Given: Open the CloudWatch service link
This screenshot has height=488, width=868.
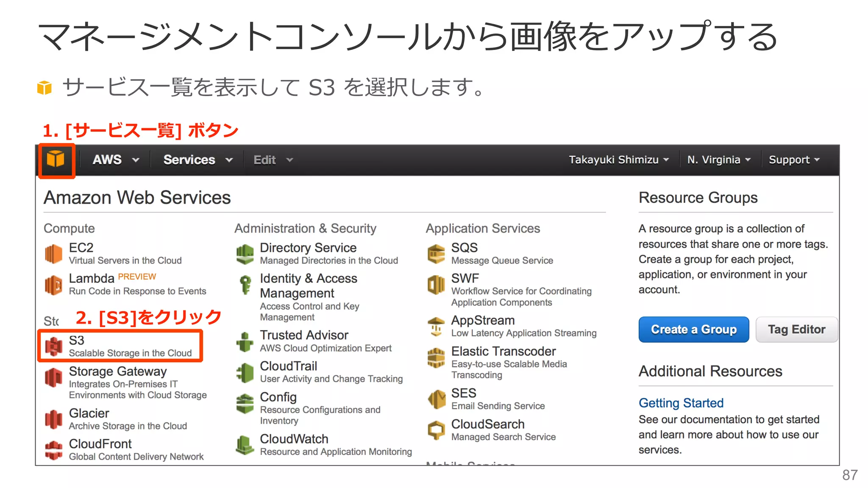Looking at the screenshot, I should click(294, 439).
